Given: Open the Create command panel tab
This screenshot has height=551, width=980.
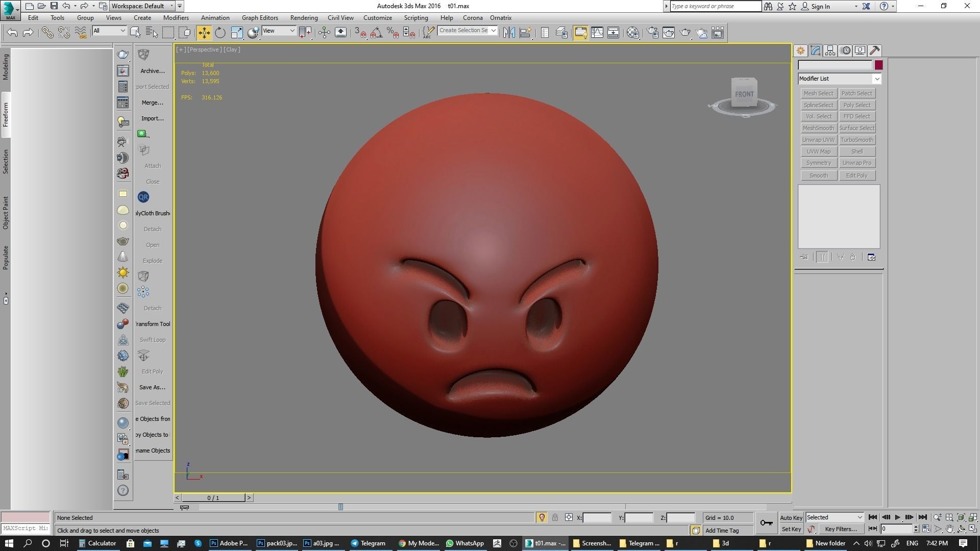Looking at the screenshot, I should 800,51.
